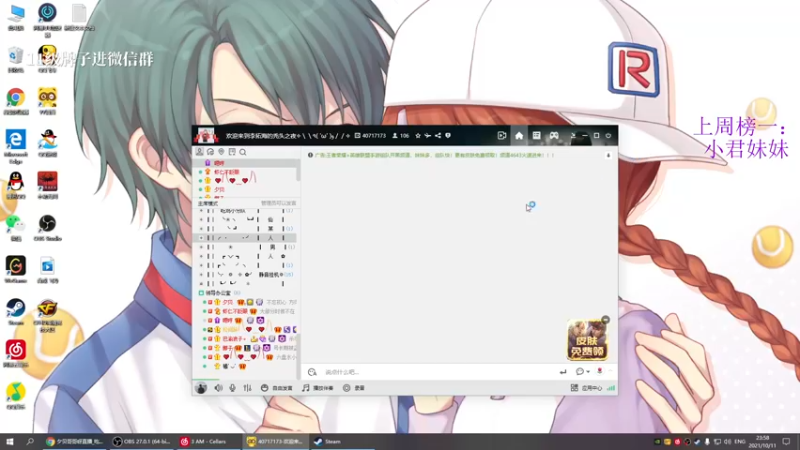Select the 静音挂机 channel row
The image size is (800, 450).
245,274
